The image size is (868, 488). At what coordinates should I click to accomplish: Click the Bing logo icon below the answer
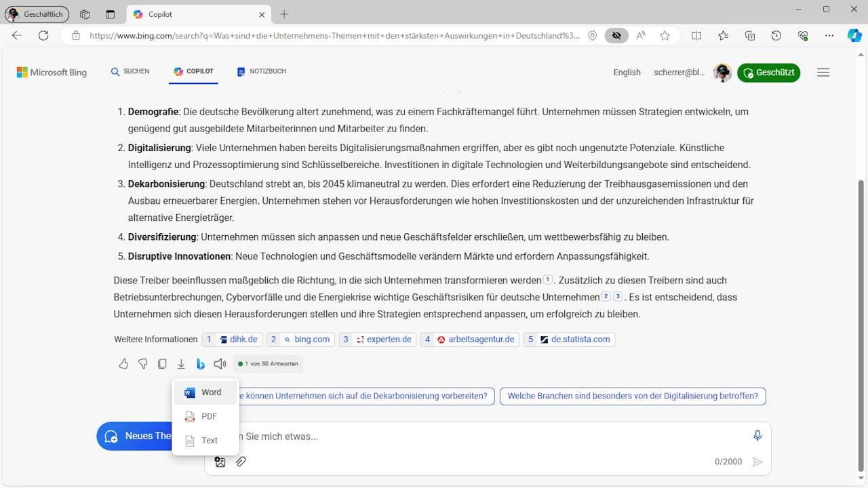(x=201, y=364)
